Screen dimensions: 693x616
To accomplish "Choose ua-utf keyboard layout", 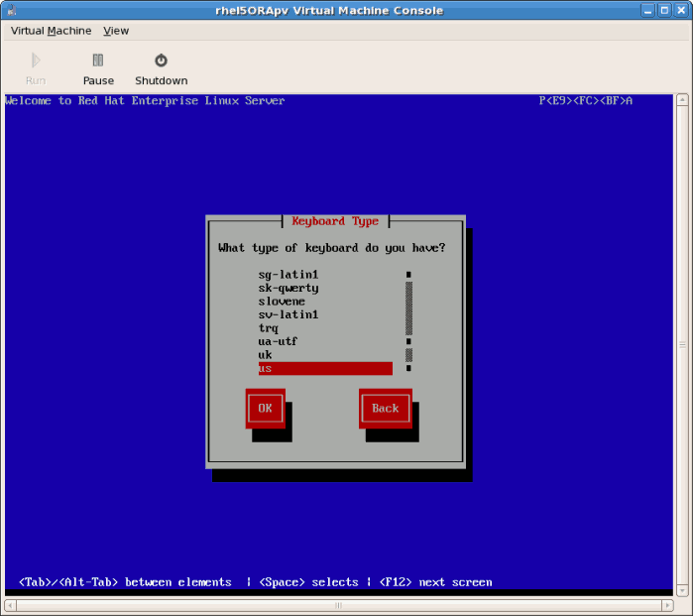I will coord(278,341).
